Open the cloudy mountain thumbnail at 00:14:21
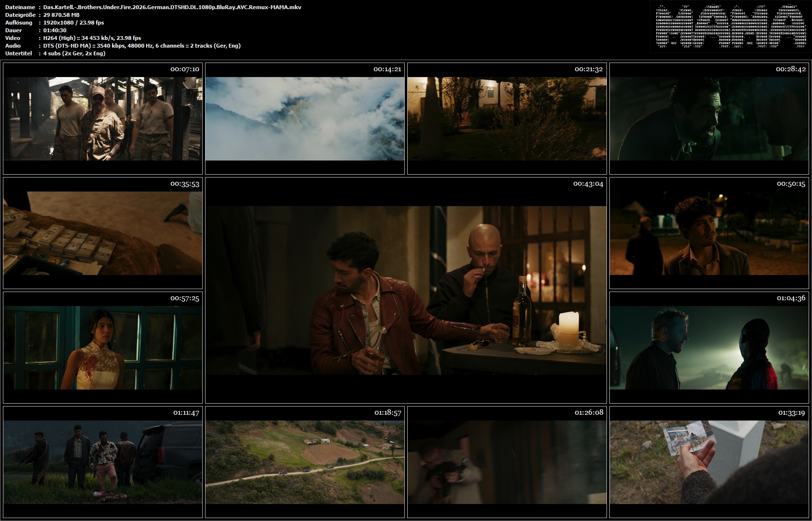 tap(305, 118)
